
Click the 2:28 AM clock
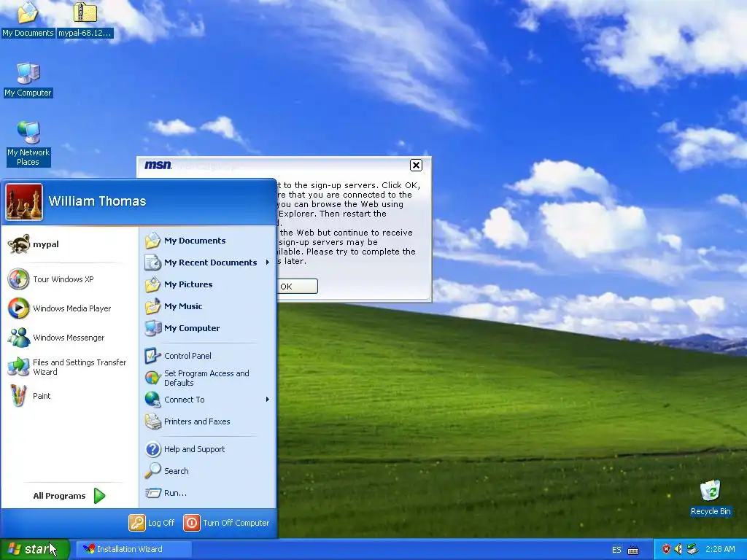pos(720,549)
